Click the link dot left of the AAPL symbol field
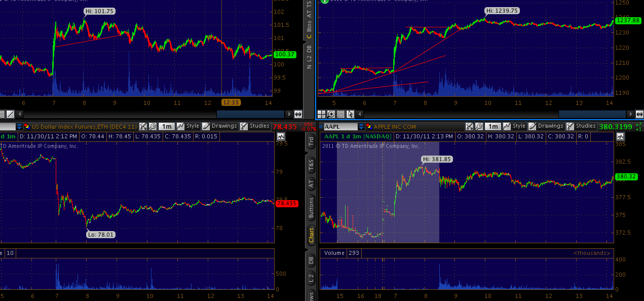Screen dimensions: 644x301 321,127
